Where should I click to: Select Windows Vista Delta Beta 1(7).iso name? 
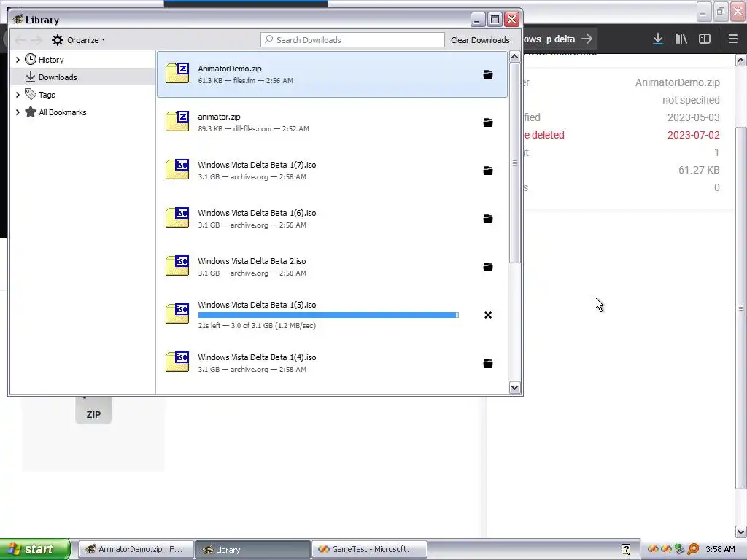coord(257,165)
